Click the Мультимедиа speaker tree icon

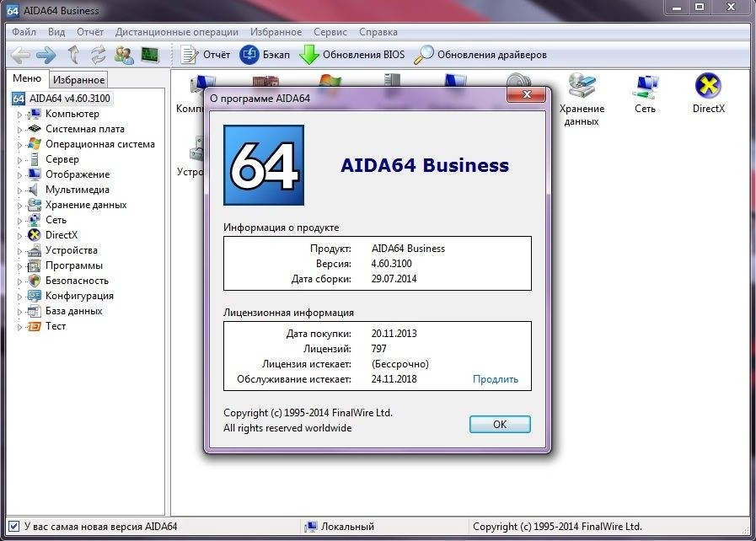(x=34, y=190)
